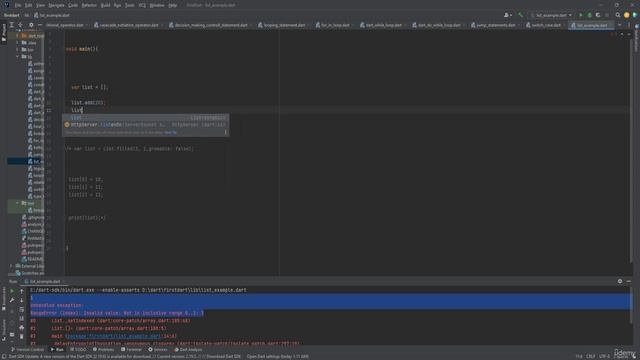The height and width of the screenshot is (360, 640).
Task: Click Rerun icon in Run panel
Action: point(12,291)
